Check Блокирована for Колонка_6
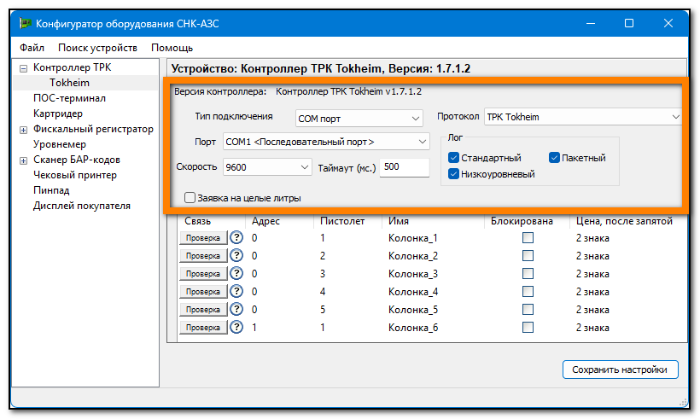The width and height of the screenshot is (700, 419). (528, 327)
